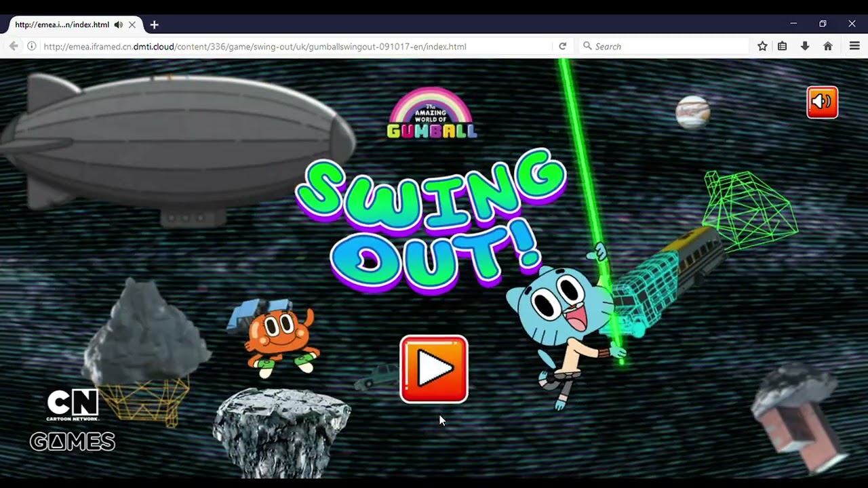This screenshot has width=868, height=488.
Task: Click the Amazing World of Gumball logo
Action: tap(432, 113)
